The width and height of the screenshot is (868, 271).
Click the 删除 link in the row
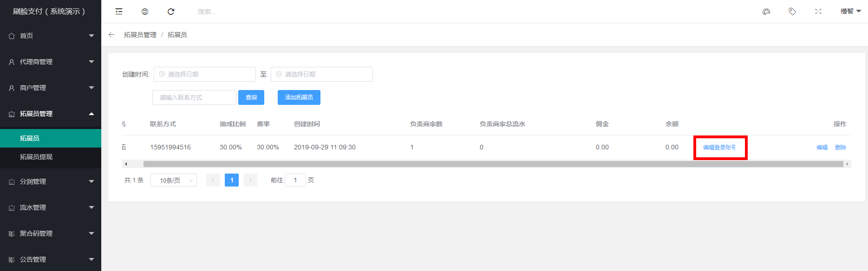pyautogui.click(x=841, y=148)
